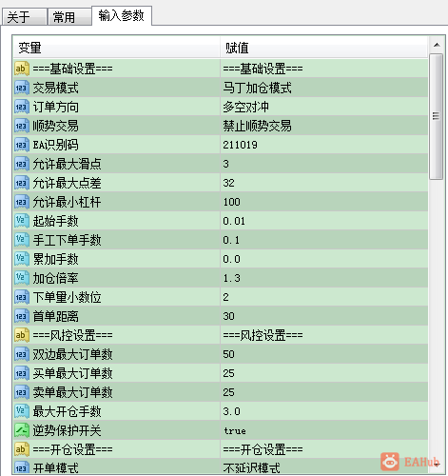The width and height of the screenshot is (448, 476).
Task: Edit the 允许最大点差 value 32
Action: point(324,183)
